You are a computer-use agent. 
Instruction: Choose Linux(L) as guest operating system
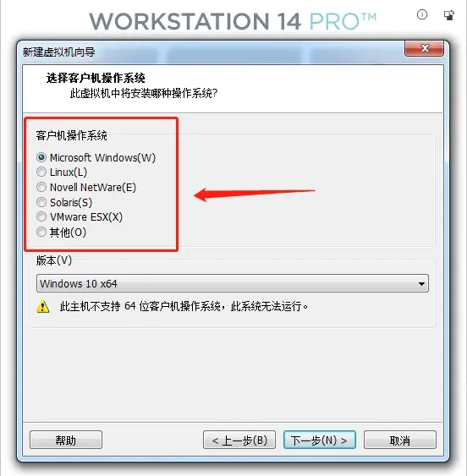pyautogui.click(x=41, y=172)
